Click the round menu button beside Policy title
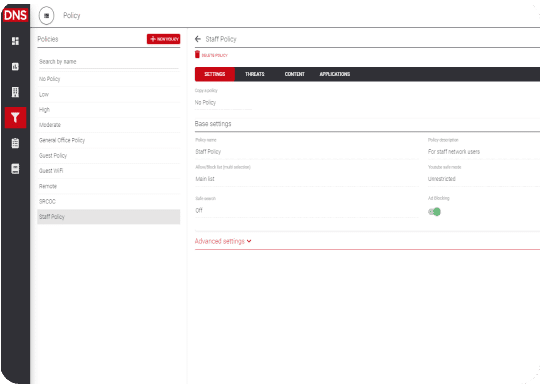540x384 pixels. pyautogui.click(x=46, y=15)
